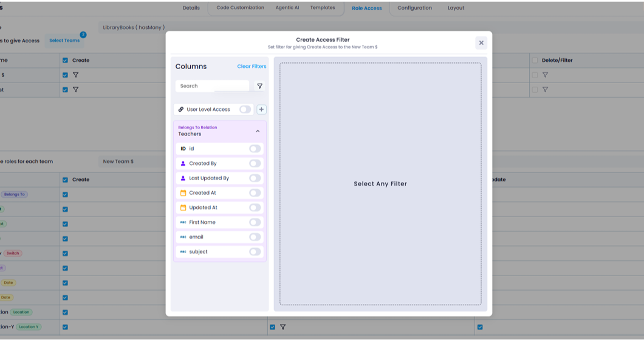Image resolution: width=644 pixels, height=341 pixels.
Task: Click the plus button beside User Level Access
Action: coord(261,110)
